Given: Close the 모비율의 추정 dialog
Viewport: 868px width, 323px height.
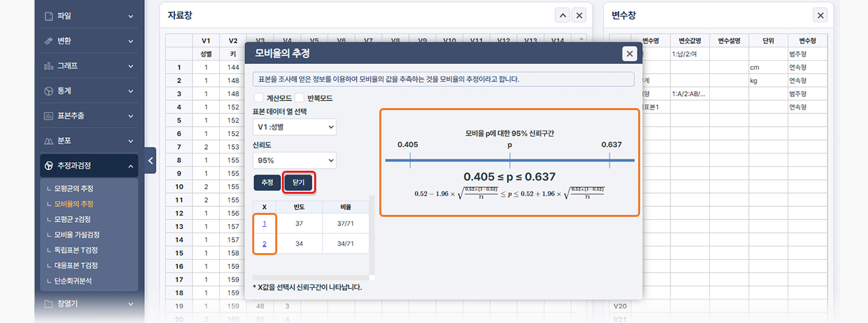Looking at the screenshot, I should [630, 54].
